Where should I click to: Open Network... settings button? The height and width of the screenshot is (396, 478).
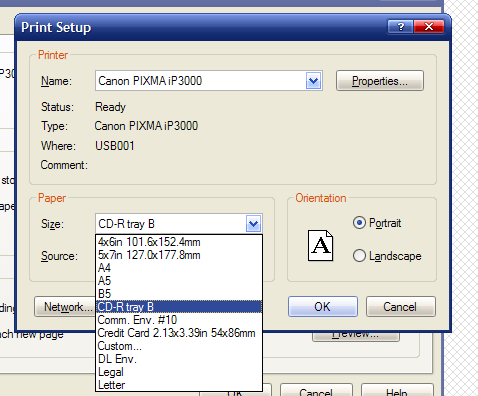[x=65, y=307]
